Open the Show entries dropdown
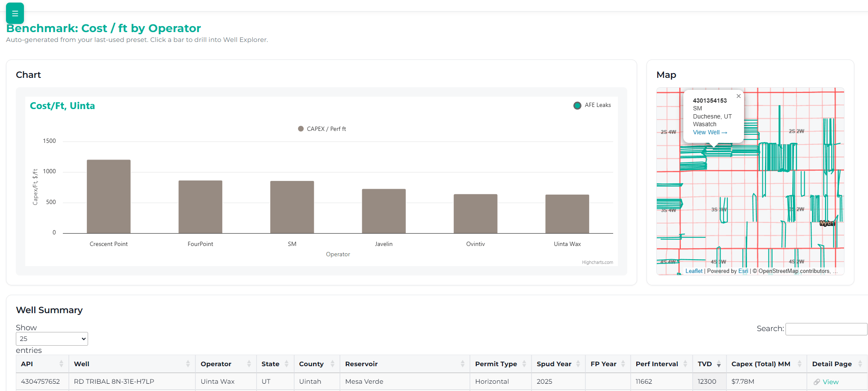Screen dimensions: 868x391 51,338
